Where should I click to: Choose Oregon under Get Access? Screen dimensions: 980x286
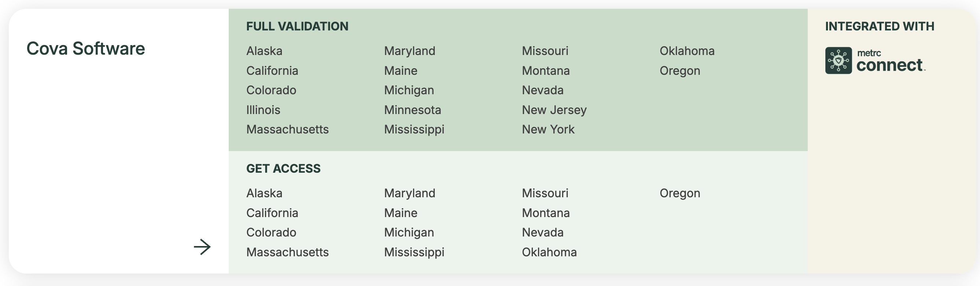click(679, 193)
